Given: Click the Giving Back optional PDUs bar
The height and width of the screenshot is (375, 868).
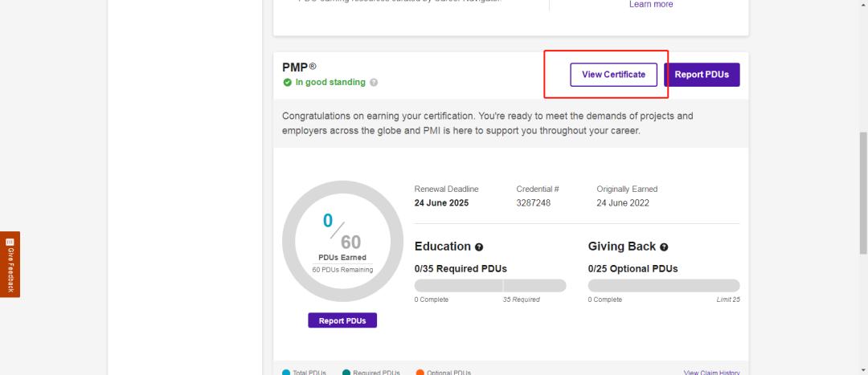Looking at the screenshot, I should (664, 286).
